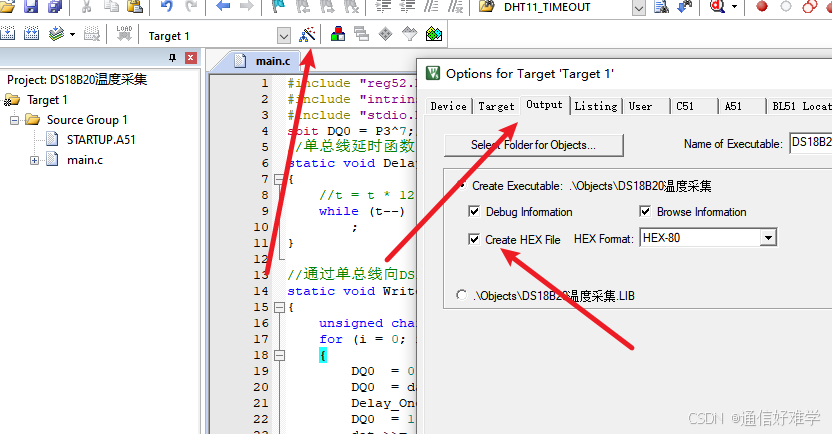Collapse the Source Group 1 tree node

[14, 120]
